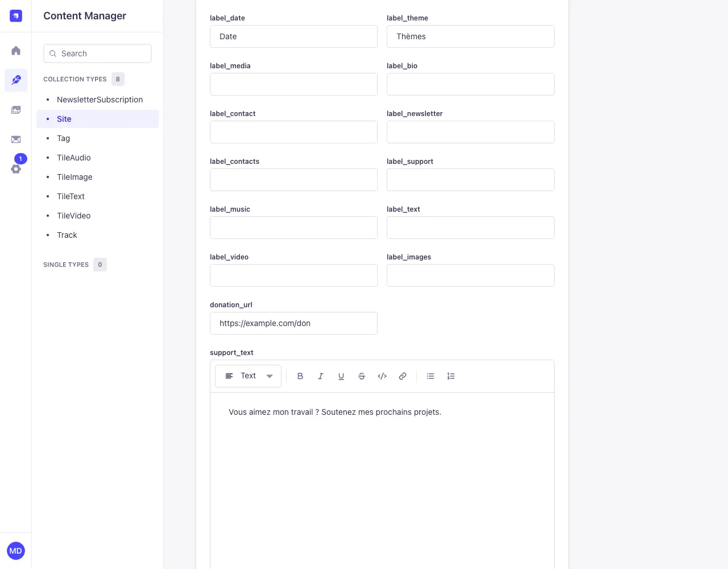Open Content Manager feather icon
The width and height of the screenshot is (728, 569).
click(16, 80)
